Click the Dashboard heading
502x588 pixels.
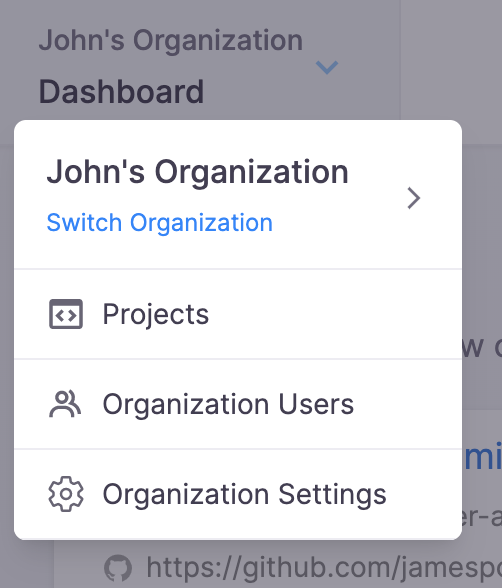[121, 92]
